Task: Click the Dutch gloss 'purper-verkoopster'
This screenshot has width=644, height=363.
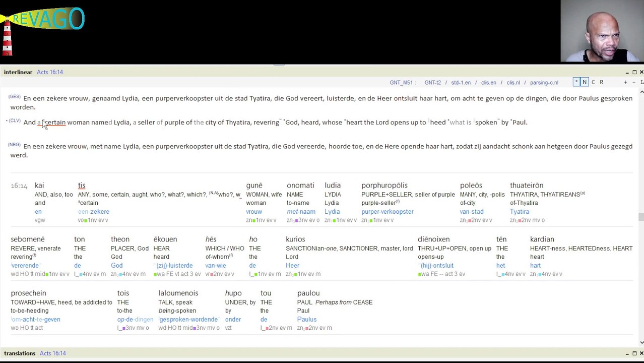Action: (388, 212)
